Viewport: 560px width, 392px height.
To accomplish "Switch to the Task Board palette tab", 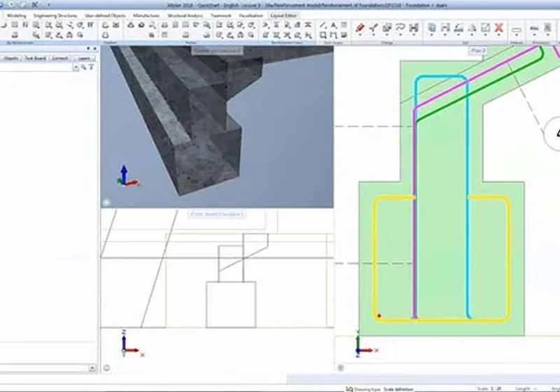I will tap(36, 58).
